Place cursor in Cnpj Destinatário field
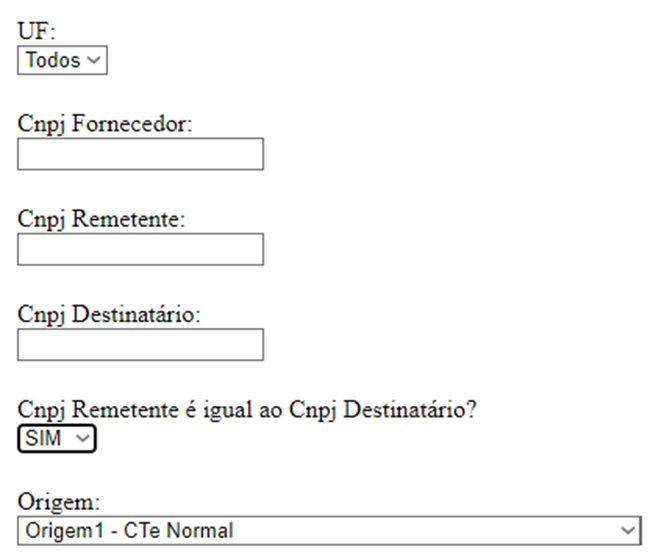 click(x=140, y=344)
